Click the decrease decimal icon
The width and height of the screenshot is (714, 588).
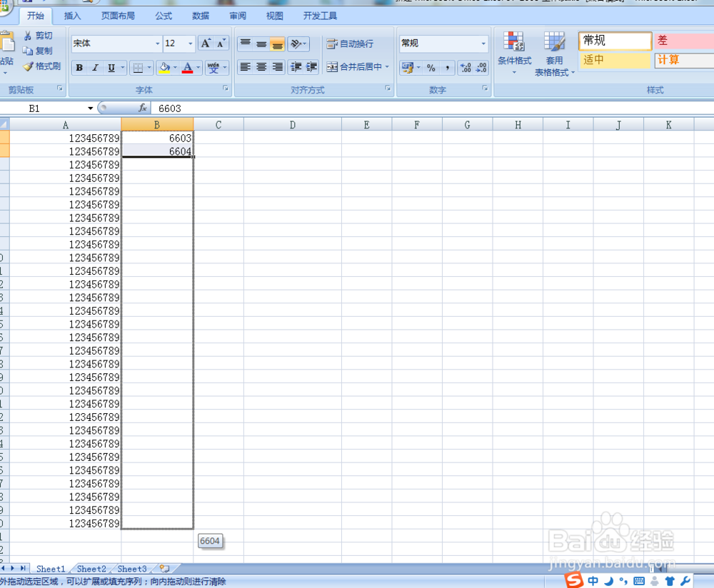coord(481,68)
